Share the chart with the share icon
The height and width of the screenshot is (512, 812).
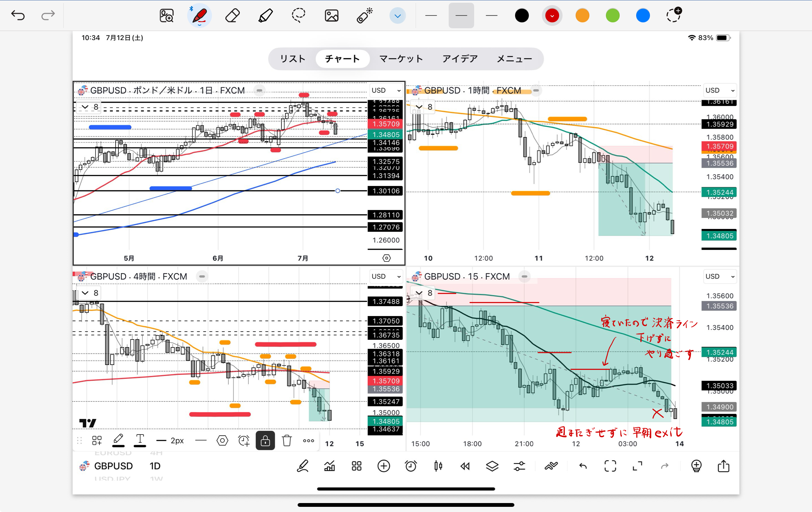coord(724,466)
